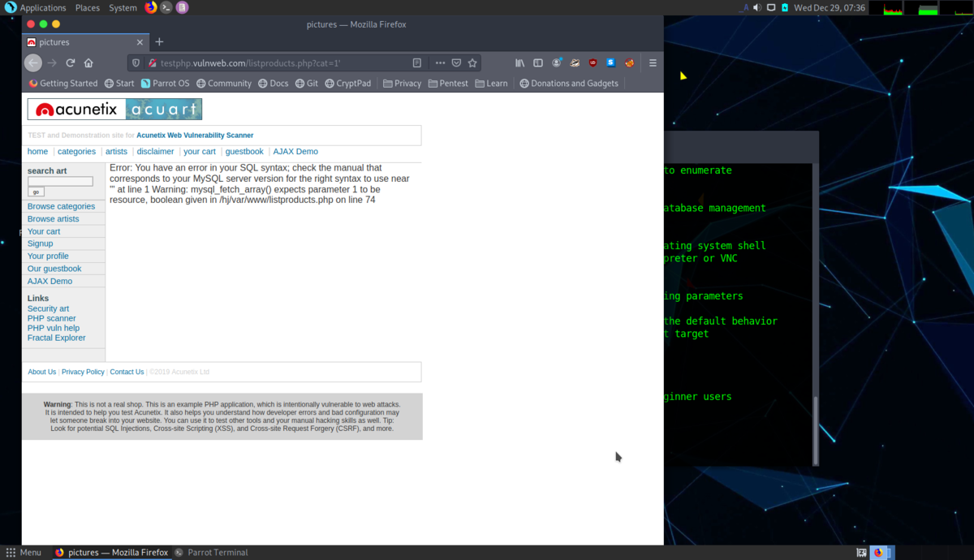This screenshot has height=560, width=974.
Task: Click the Firefox back arrow button
Action: pos(32,62)
